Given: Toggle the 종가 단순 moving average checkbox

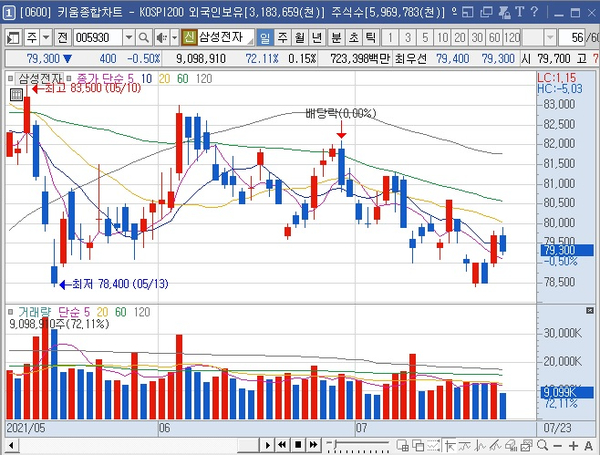Looking at the screenshot, I should pos(69,78).
